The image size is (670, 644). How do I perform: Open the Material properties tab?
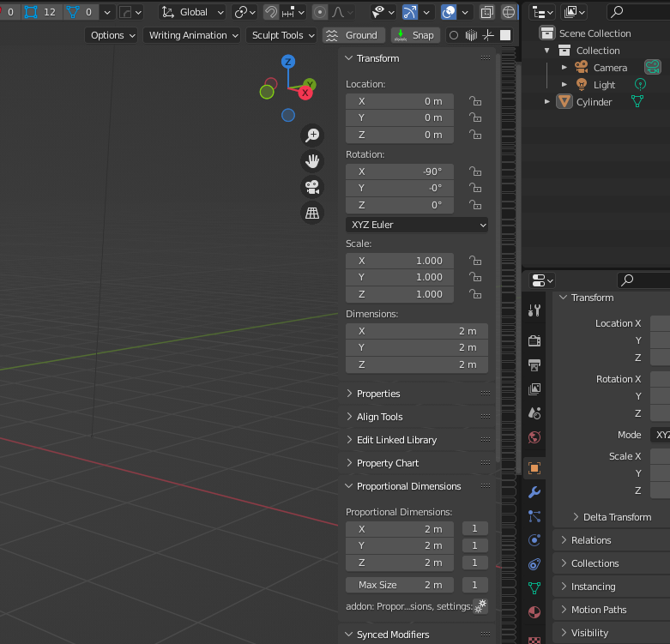(534, 612)
